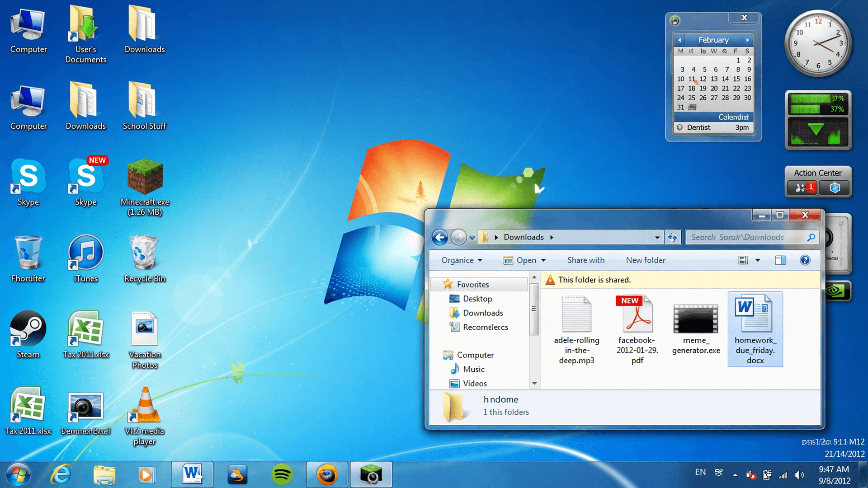Click the Nvidia gadget icon
The image size is (868, 488).
(x=837, y=291)
